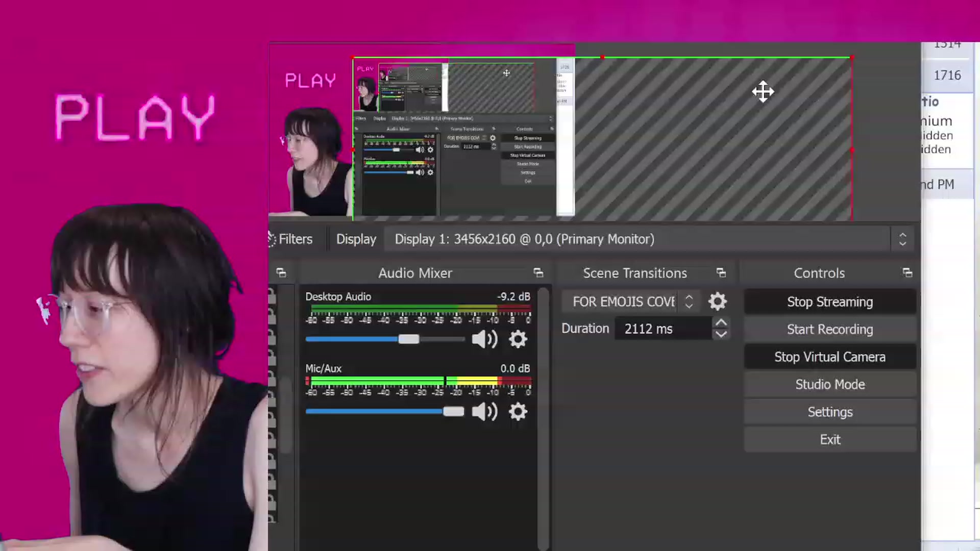980x551 pixels.
Task: Click the Display property label
Action: (x=356, y=239)
